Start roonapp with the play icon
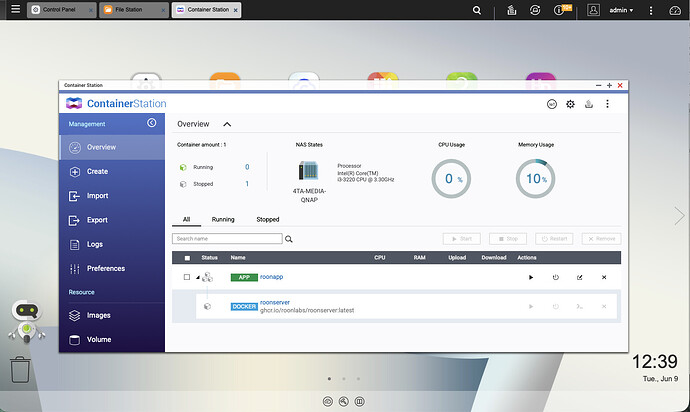The width and height of the screenshot is (690, 412). [531, 277]
